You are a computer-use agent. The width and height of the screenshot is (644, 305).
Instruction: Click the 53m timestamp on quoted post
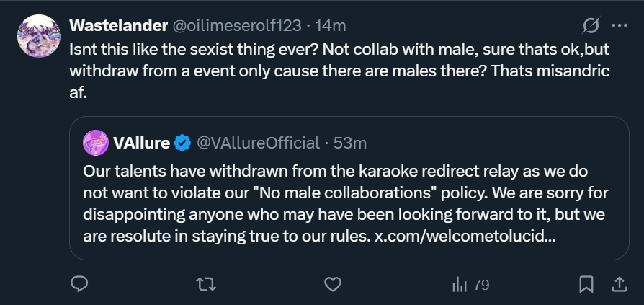350,143
